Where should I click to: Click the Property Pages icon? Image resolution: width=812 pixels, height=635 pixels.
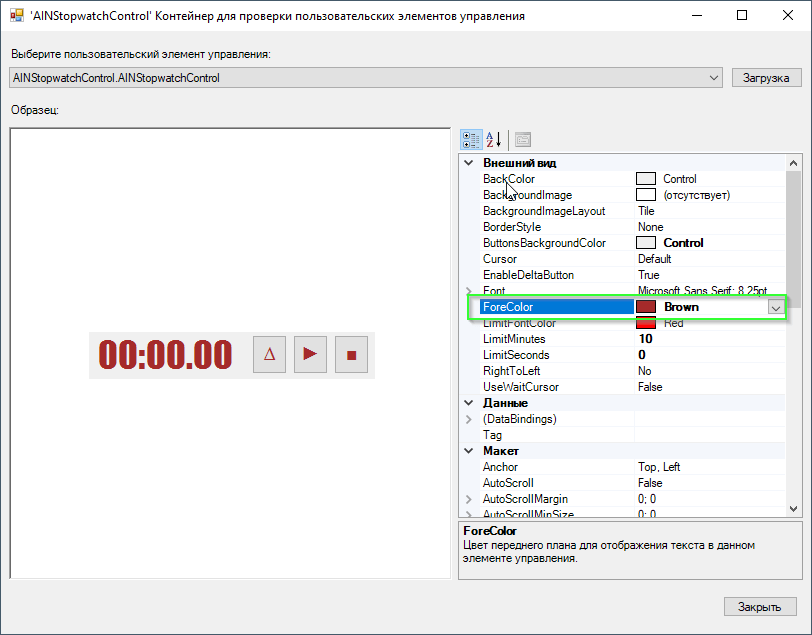point(522,139)
